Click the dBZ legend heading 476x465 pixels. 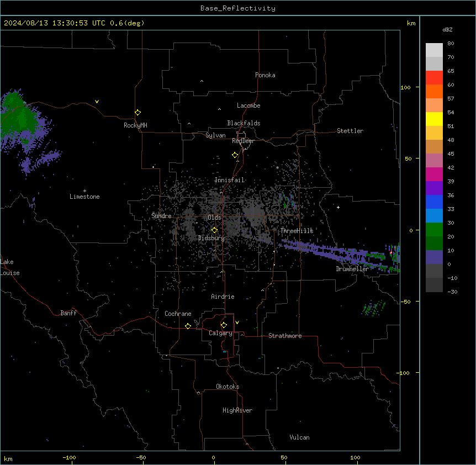[x=447, y=29]
